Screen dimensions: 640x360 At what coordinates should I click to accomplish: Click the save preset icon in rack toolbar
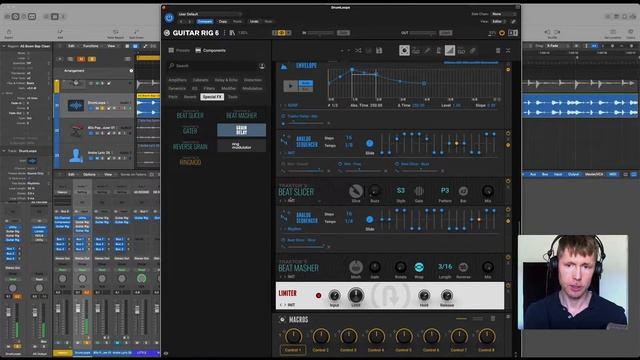click(x=379, y=51)
